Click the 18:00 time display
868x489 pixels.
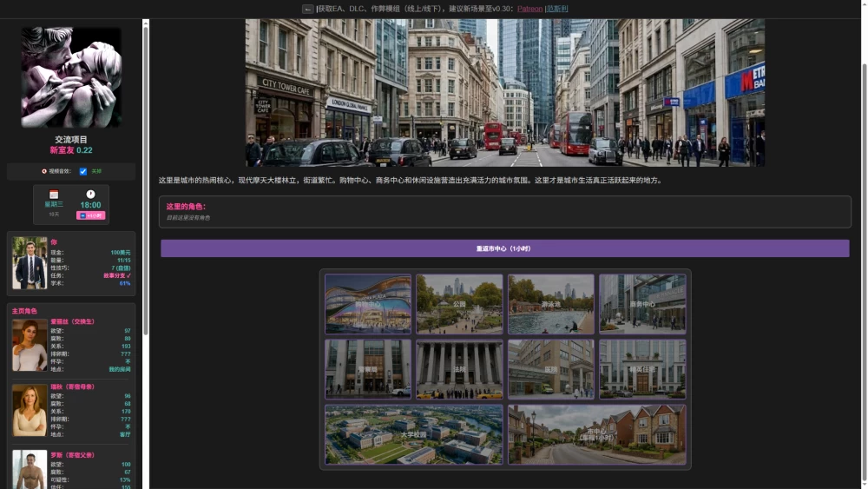(x=90, y=205)
